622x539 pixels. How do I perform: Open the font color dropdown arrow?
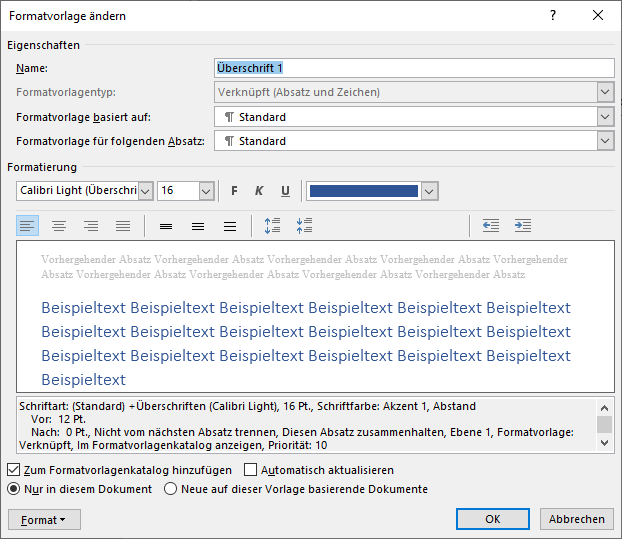(x=429, y=191)
